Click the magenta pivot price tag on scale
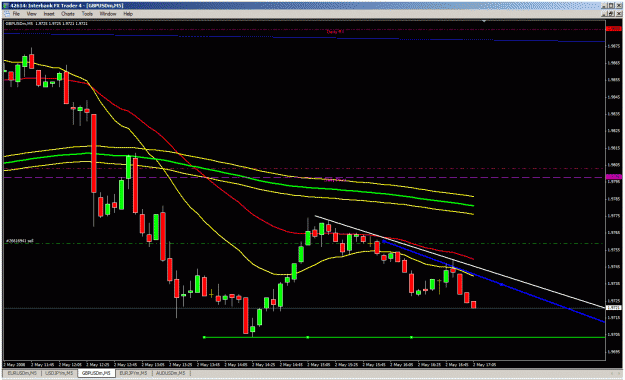 [x=613, y=177]
